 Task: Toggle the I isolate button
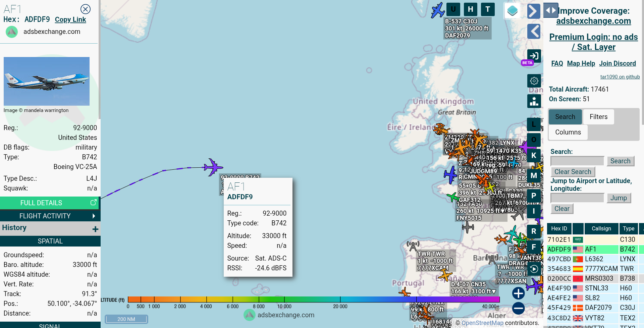click(534, 211)
